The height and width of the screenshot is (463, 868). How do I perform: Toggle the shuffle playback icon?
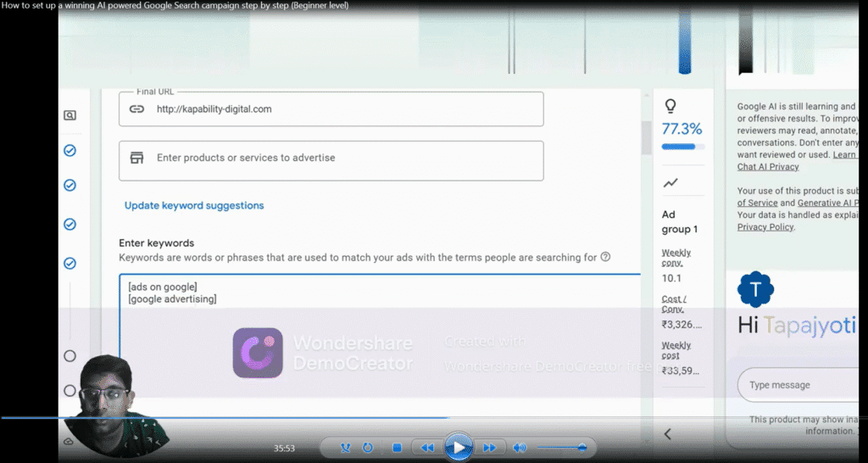pyautogui.click(x=346, y=447)
